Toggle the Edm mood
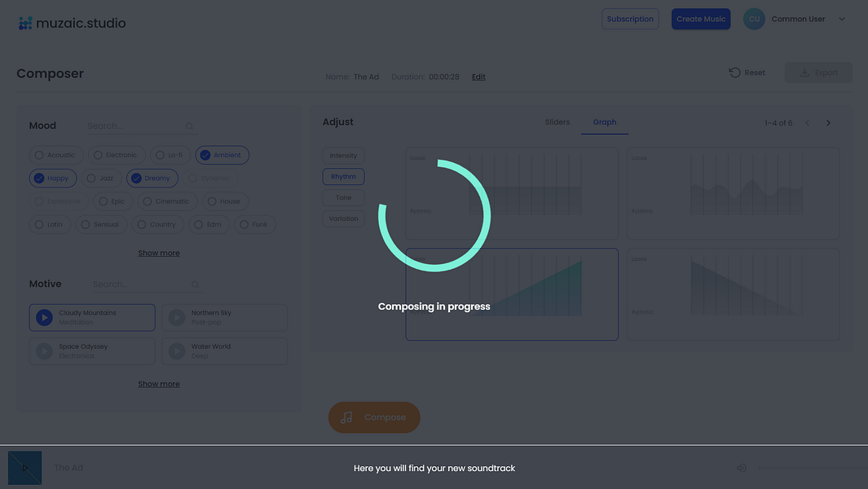868x489 pixels. [x=209, y=225]
